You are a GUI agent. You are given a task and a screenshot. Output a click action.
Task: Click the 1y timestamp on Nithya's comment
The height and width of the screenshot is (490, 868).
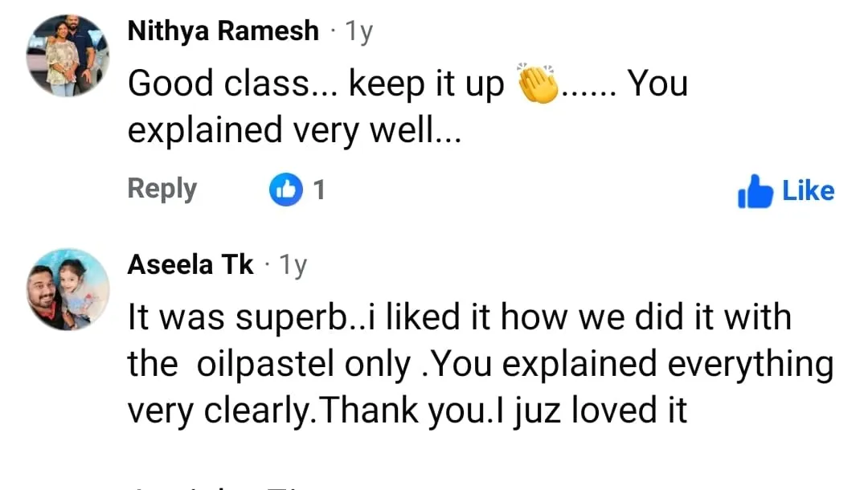point(358,31)
